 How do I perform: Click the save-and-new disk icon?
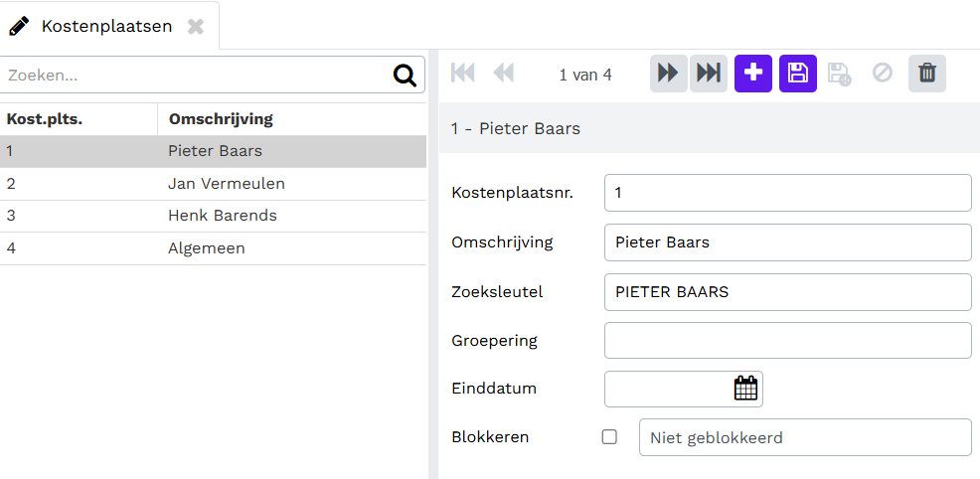click(840, 74)
